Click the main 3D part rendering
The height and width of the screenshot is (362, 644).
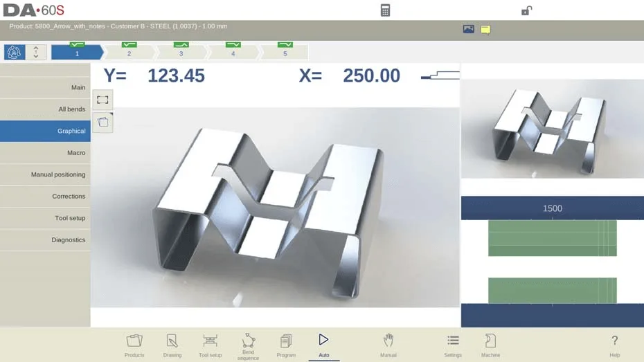[x=275, y=207]
